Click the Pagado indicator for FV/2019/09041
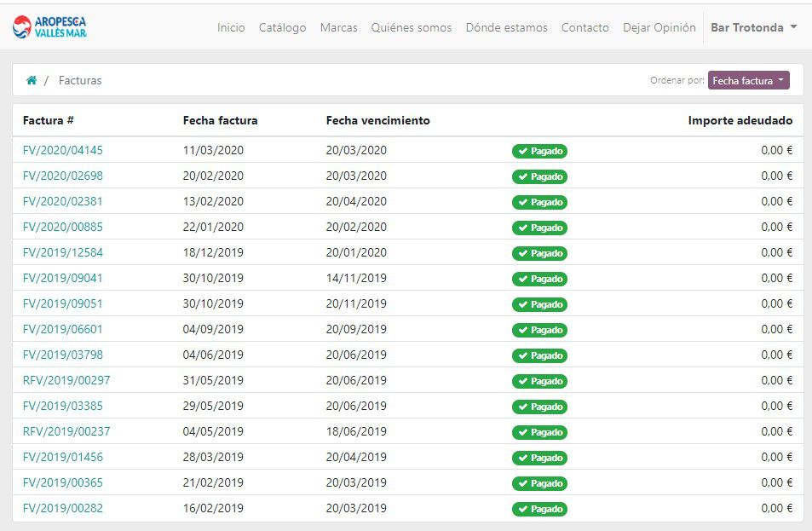 pos(539,279)
